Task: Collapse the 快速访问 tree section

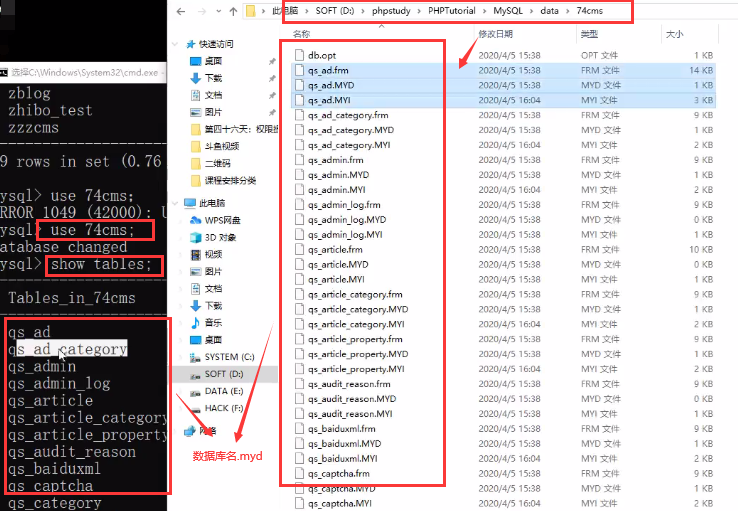Action: pyautogui.click(x=177, y=44)
